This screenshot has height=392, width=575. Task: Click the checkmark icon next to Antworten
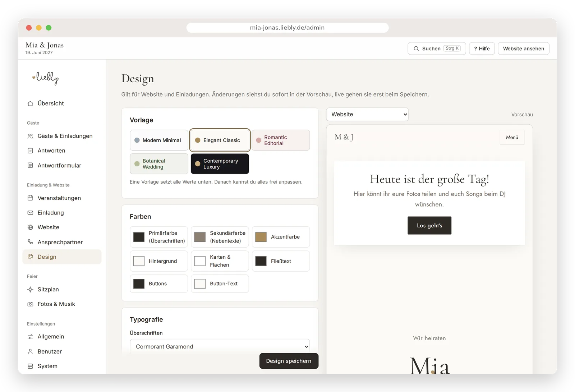[30, 151]
